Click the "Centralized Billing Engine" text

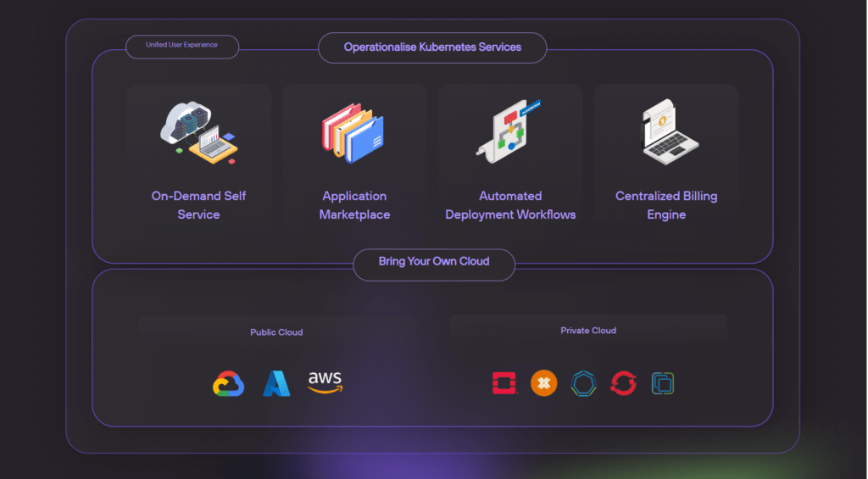(x=666, y=205)
